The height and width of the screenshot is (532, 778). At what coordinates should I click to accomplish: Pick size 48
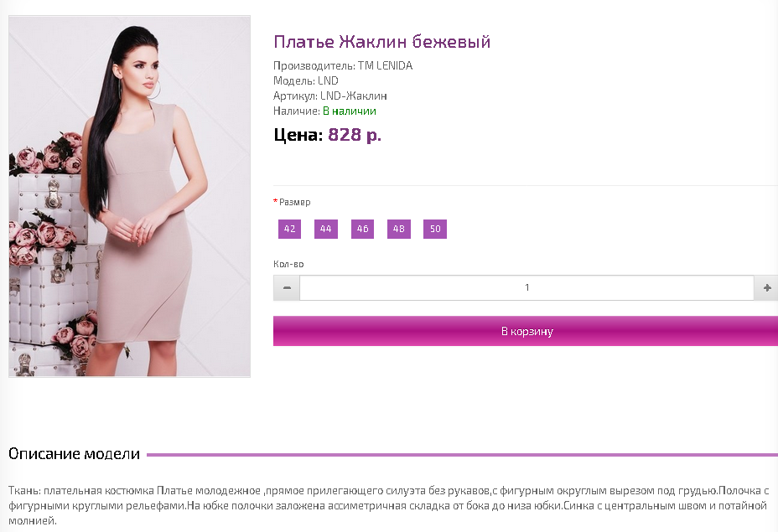(399, 229)
